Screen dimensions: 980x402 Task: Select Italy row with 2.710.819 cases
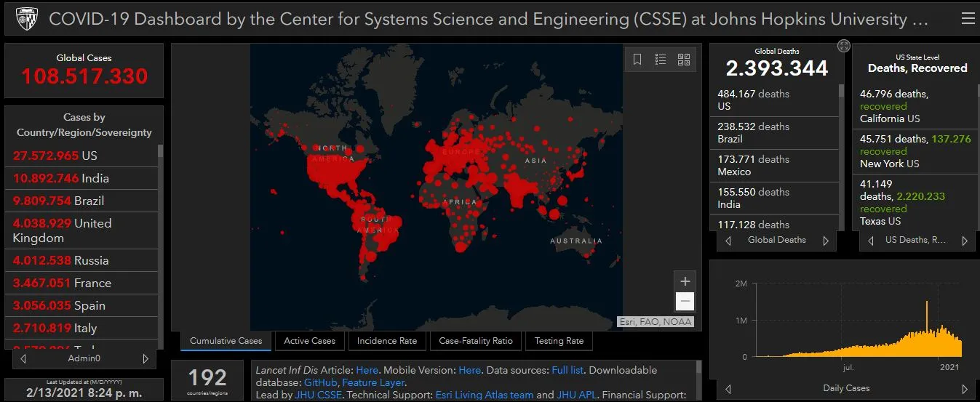pyautogui.click(x=81, y=328)
